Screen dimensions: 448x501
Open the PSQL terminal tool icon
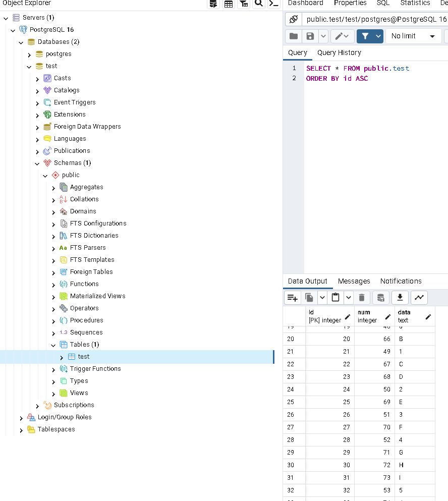[274, 4]
